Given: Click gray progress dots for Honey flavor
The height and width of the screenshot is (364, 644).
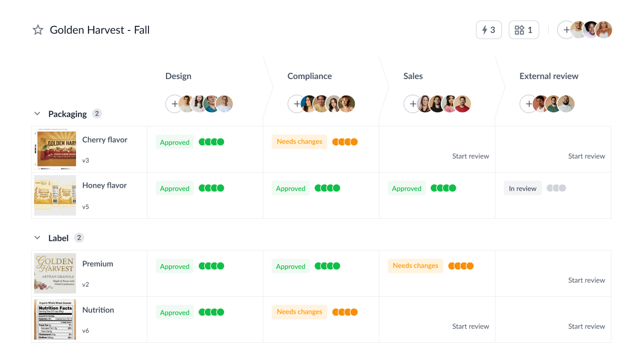Looking at the screenshot, I should click(557, 188).
